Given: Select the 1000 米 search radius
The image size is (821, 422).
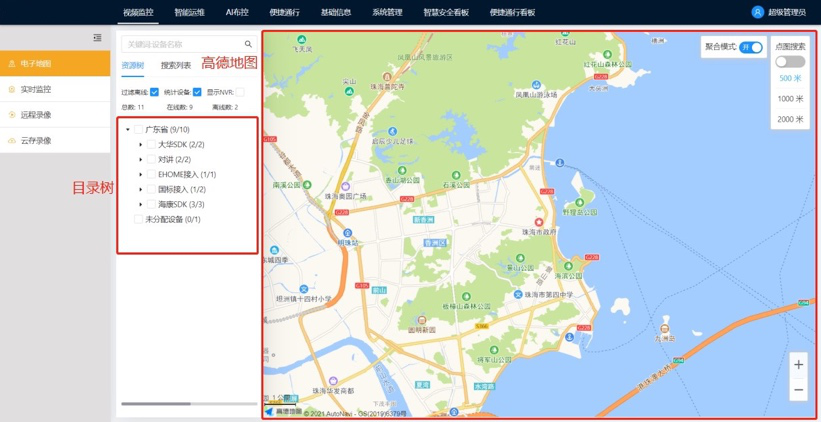Looking at the screenshot, I should tap(790, 99).
